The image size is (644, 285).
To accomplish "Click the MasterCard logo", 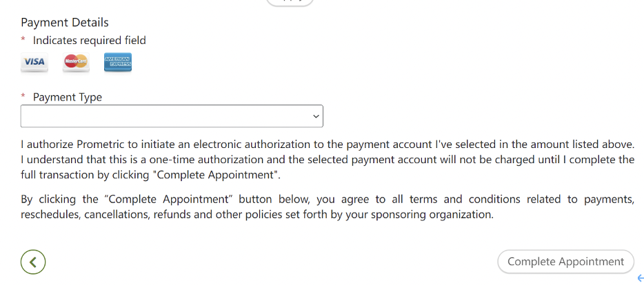I will coord(76,62).
